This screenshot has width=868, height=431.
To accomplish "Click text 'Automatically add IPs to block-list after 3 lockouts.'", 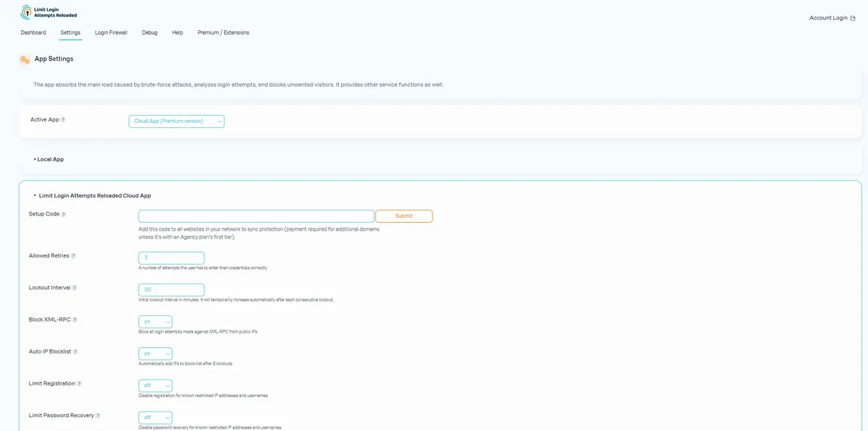I will pyautogui.click(x=186, y=364).
